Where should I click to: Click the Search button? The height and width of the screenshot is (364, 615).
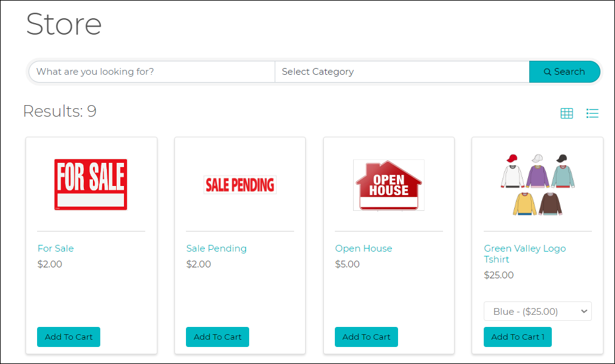[x=565, y=72]
